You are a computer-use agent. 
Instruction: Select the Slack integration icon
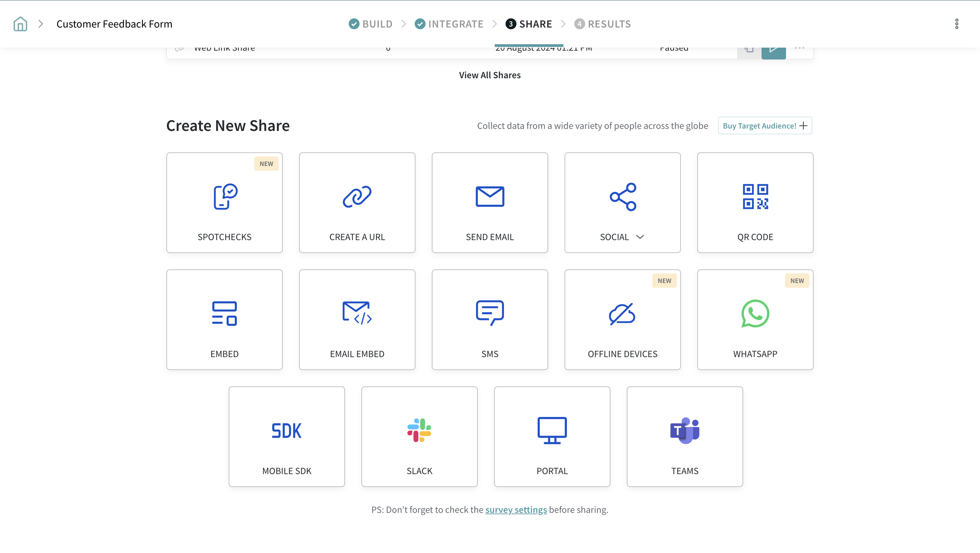click(419, 431)
